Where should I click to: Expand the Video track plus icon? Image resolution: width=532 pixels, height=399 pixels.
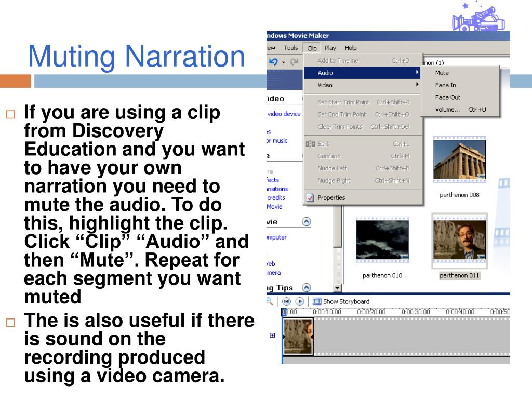(272, 335)
